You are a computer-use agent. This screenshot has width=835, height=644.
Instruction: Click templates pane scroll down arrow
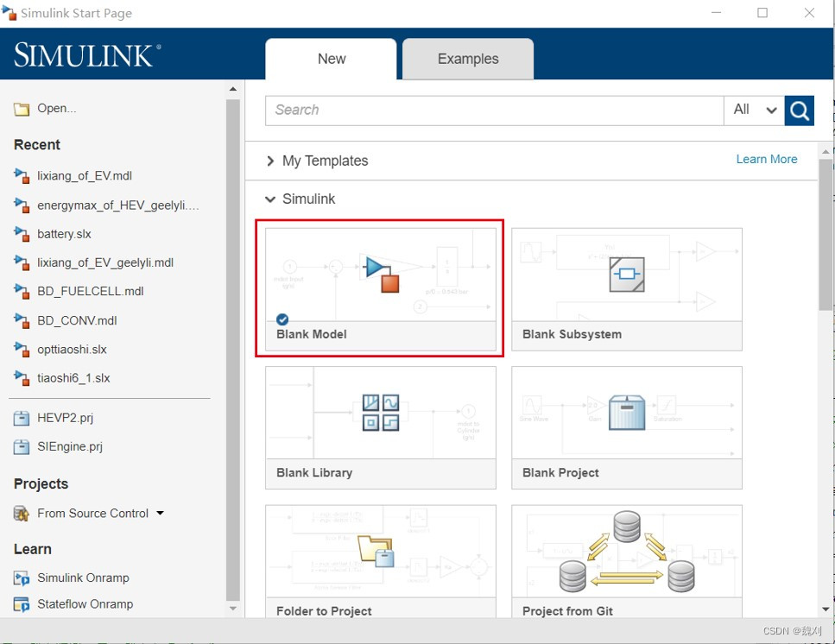[826, 609]
